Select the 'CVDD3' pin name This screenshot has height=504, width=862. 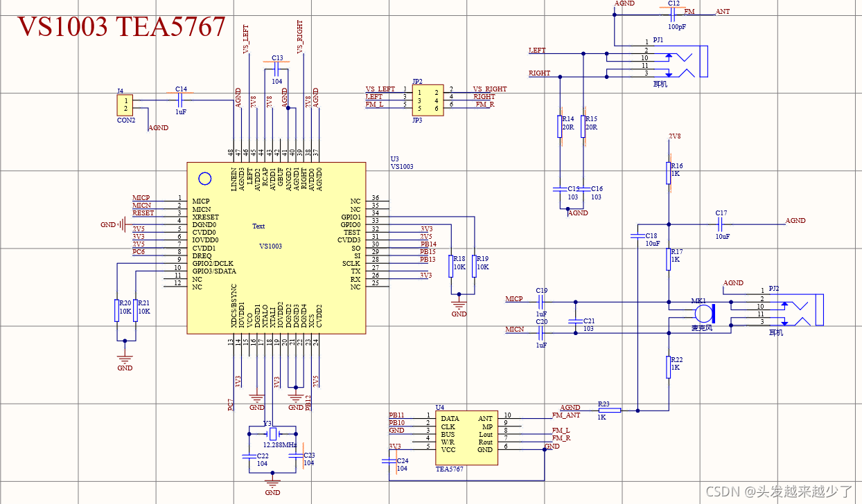point(349,240)
